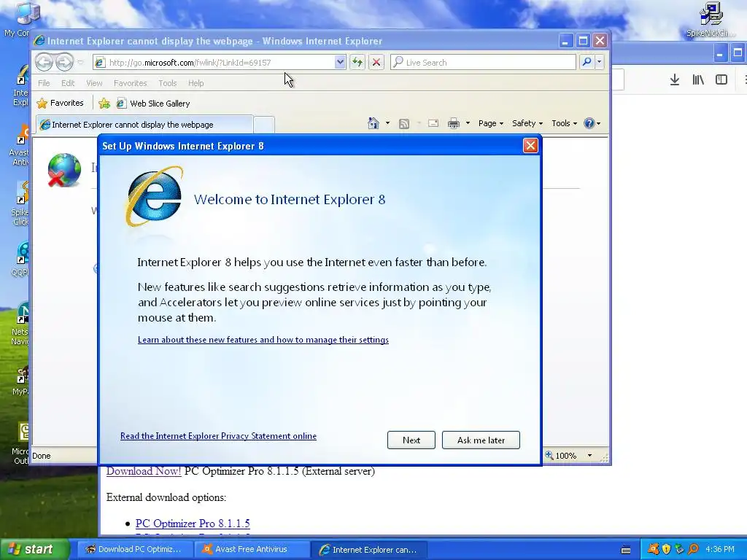Click the Internet Explorer logo in dialog
This screenshot has width=747, height=560.
154,195
